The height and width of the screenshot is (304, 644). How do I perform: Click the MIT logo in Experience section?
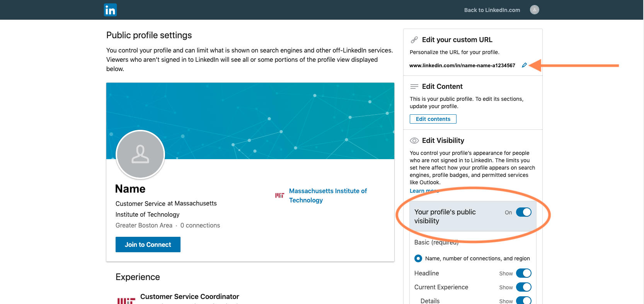coord(126,300)
